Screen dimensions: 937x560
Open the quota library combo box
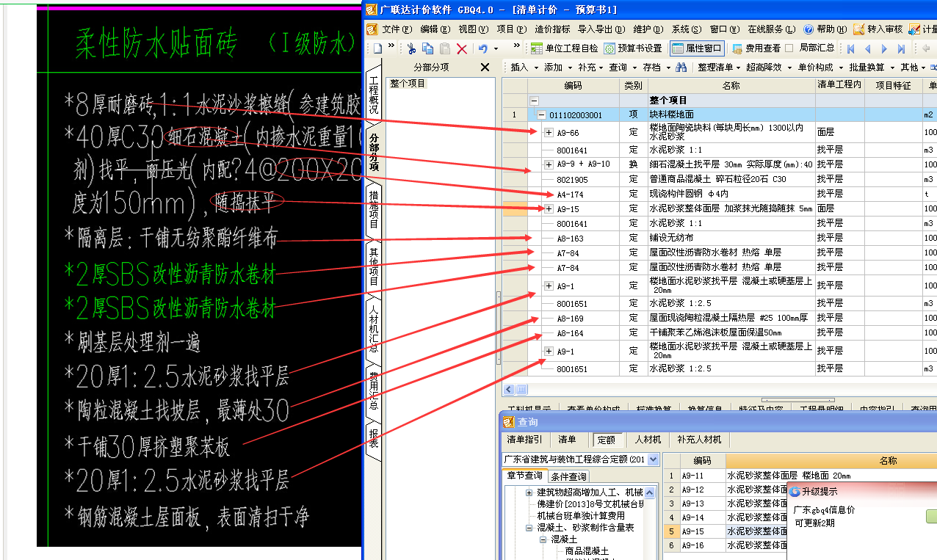pos(580,459)
